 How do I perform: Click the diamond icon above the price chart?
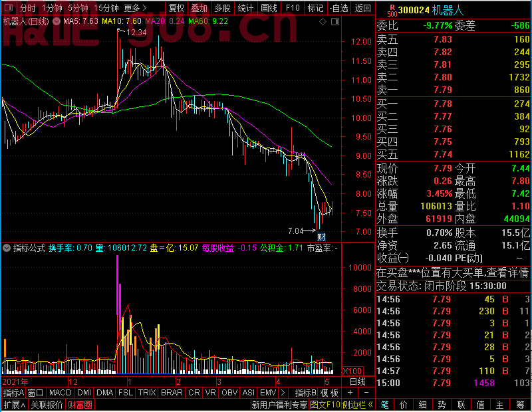point(323,22)
